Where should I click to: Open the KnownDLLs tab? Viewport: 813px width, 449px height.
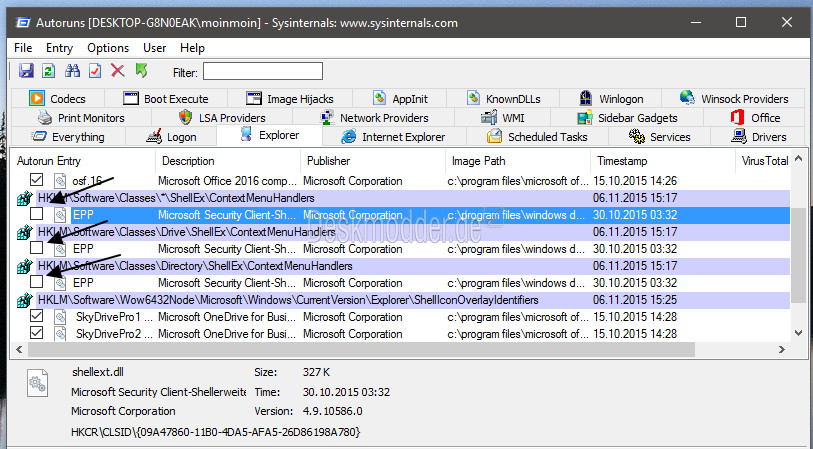coord(503,99)
